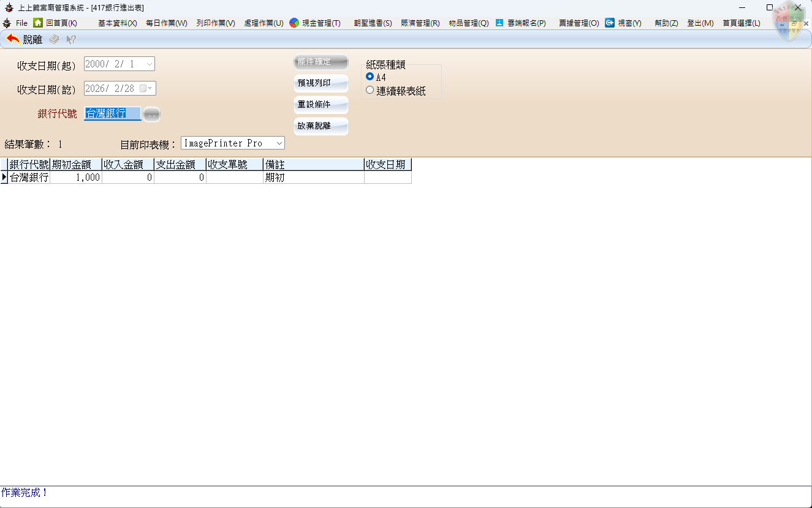Click the printer icon in the toolbar

pyautogui.click(x=55, y=39)
